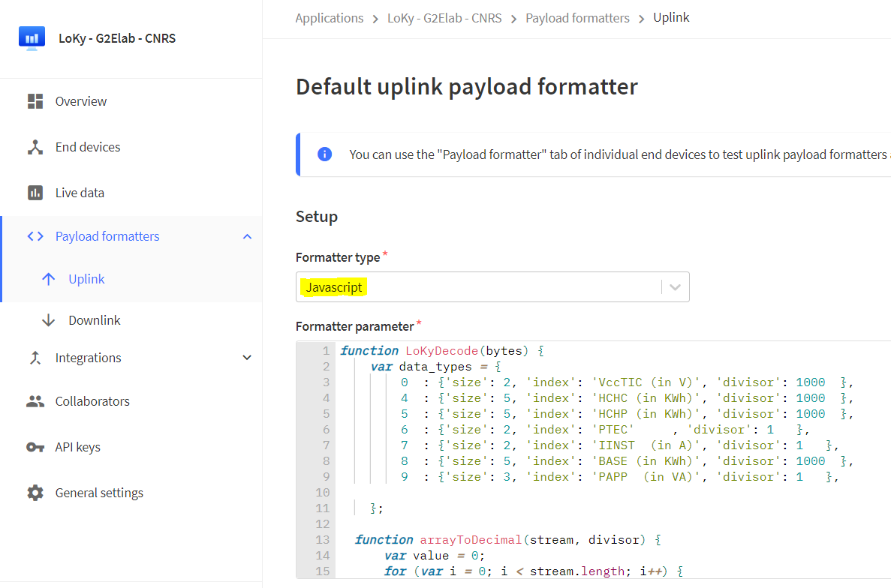891x588 pixels.
Task: Click the Collaborators people icon
Action: [x=35, y=401]
